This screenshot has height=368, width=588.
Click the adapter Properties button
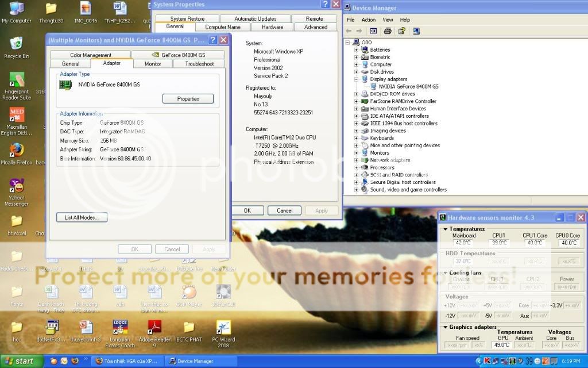click(x=188, y=99)
